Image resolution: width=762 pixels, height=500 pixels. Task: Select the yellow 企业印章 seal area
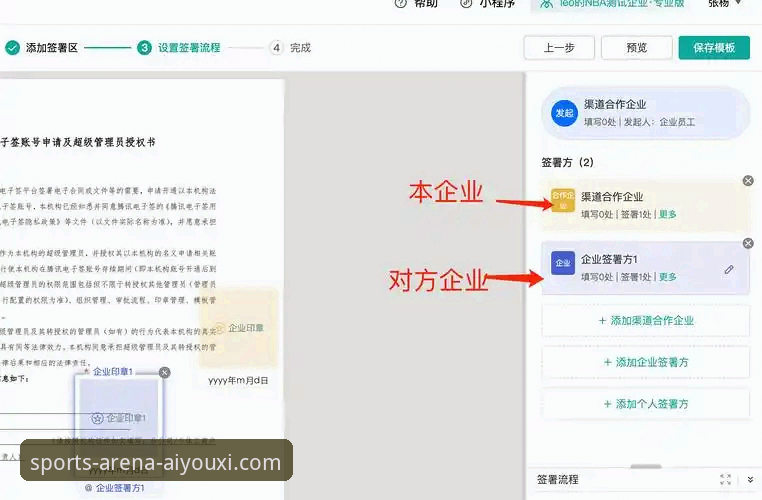[238, 328]
